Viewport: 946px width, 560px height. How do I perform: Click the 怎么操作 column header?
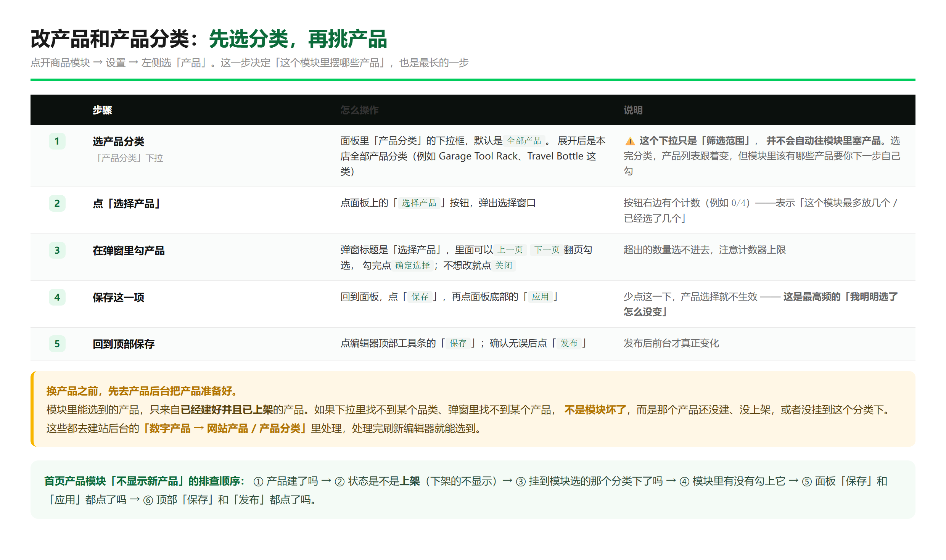359,110
